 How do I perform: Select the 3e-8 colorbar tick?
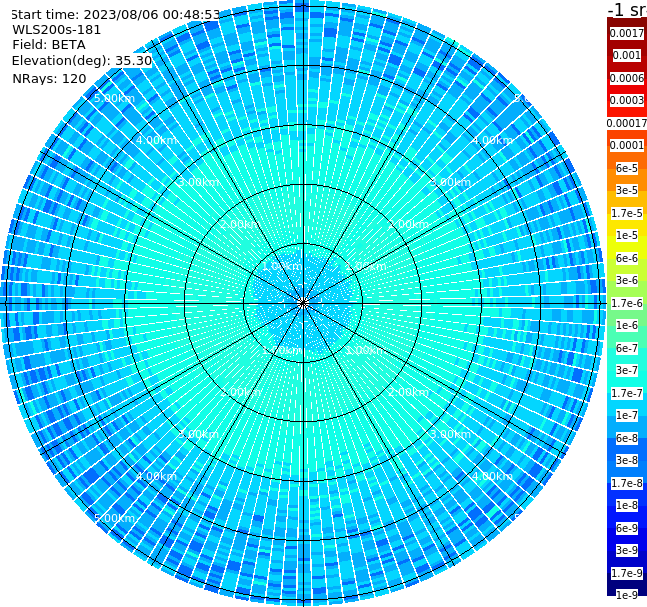click(627, 460)
